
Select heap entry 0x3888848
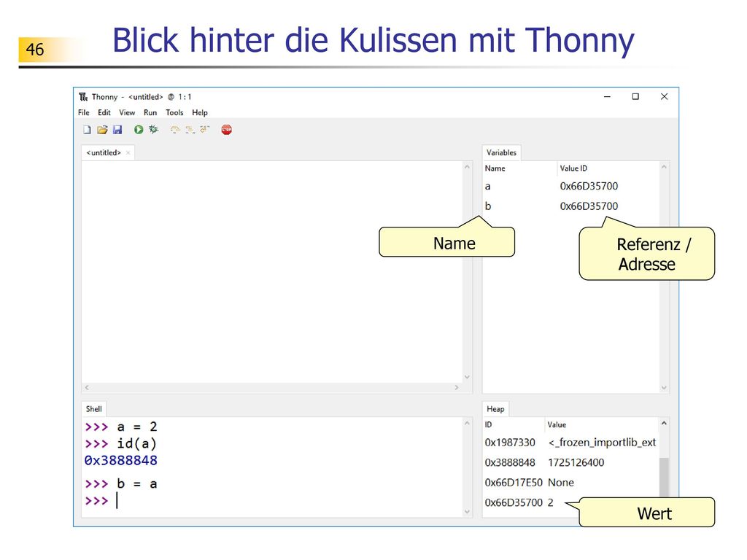tap(570, 462)
